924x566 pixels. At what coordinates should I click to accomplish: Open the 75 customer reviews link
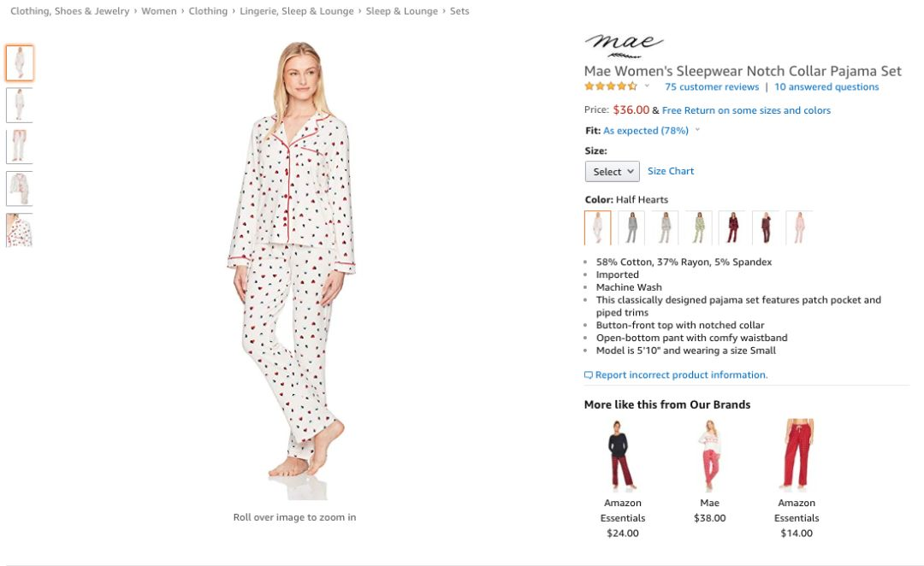[712, 86]
